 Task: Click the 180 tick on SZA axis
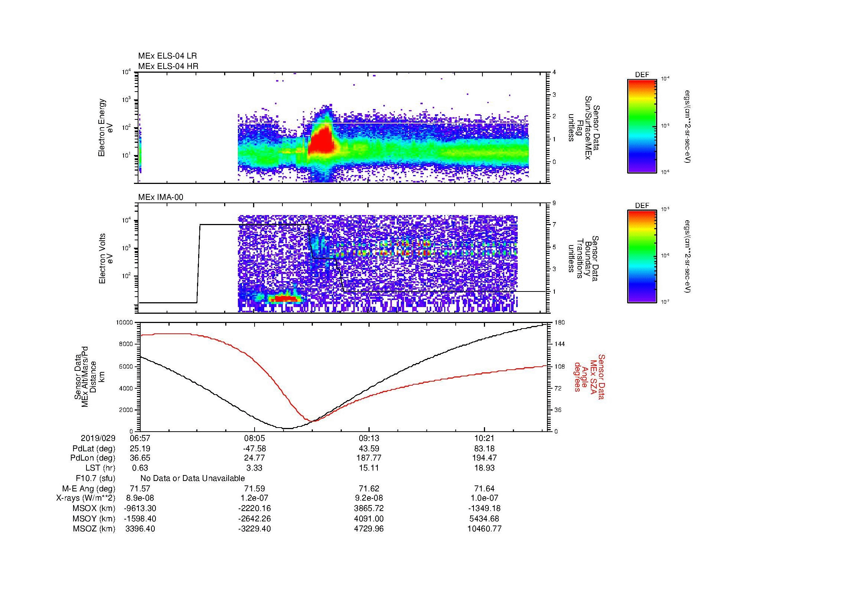pos(560,322)
